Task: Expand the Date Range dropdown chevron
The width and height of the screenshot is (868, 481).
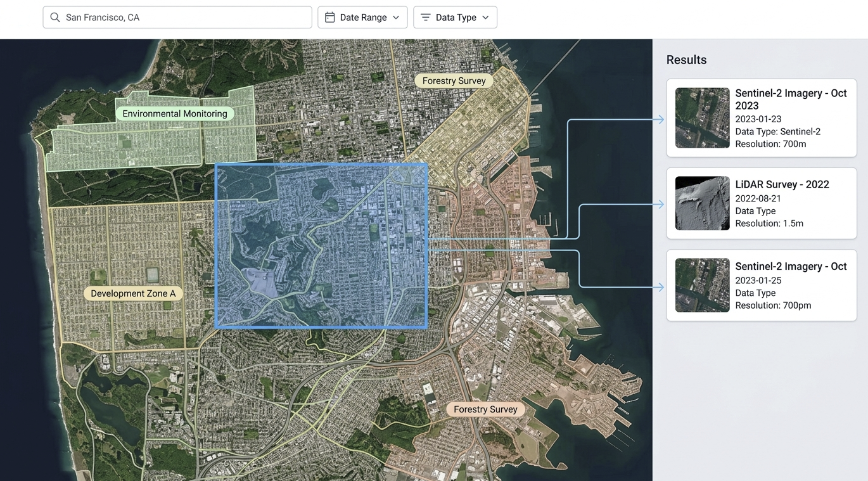Action: coord(396,18)
